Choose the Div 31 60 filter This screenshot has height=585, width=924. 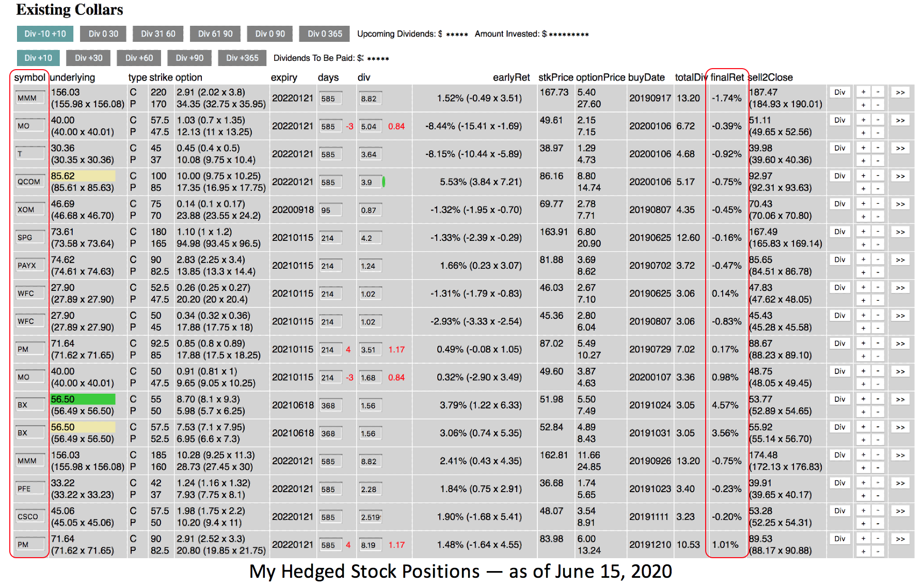coord(158,34)
